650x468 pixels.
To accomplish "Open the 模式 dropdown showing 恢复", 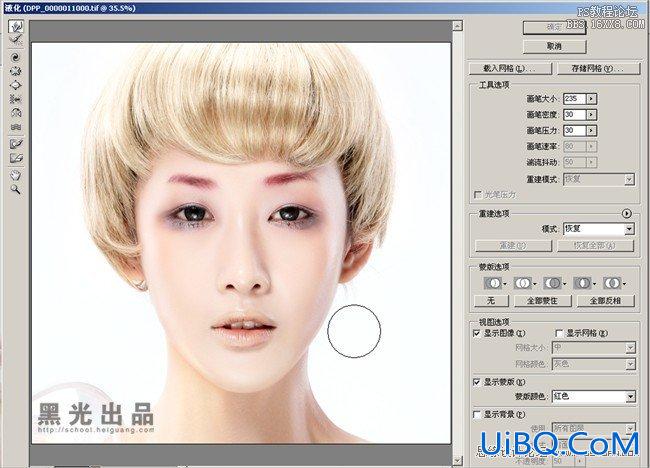I will click(x=599, y=229).
